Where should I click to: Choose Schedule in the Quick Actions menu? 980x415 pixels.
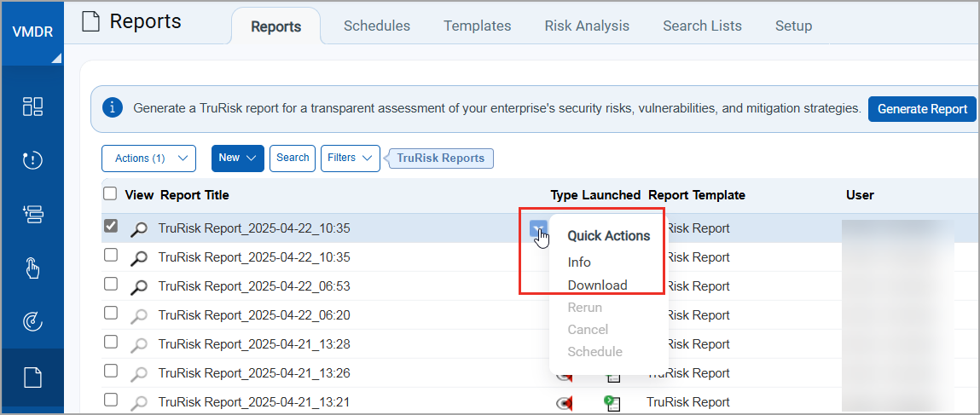(595, 352)
